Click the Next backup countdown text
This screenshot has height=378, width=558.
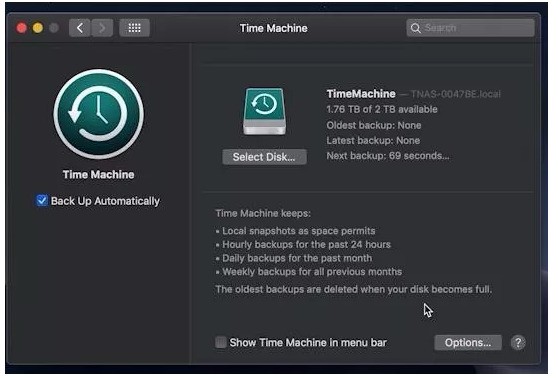(388, 156)
